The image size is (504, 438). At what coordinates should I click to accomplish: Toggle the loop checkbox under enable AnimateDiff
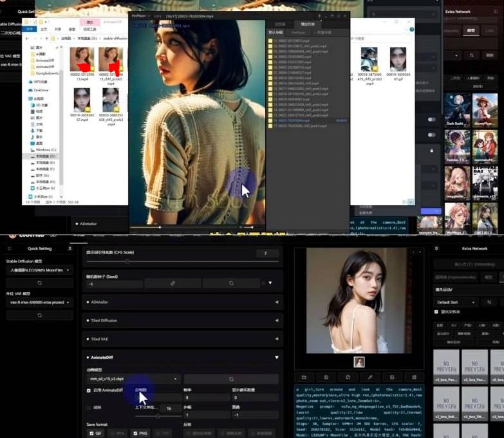[89, 408]
